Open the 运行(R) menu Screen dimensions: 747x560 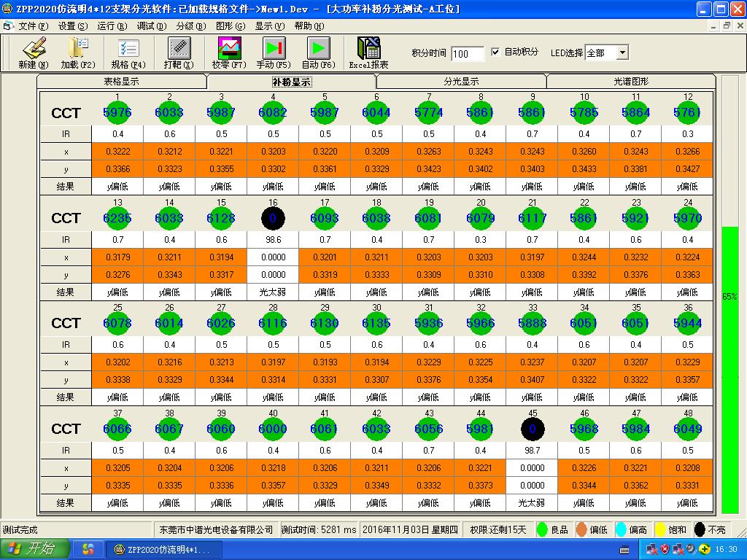pos(112,26)
